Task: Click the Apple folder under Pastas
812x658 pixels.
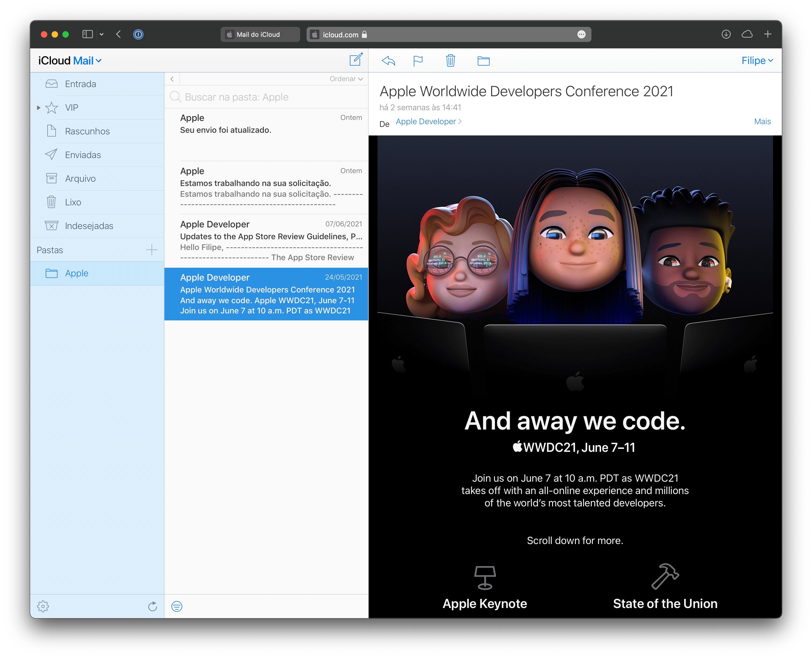Action: (x=75, y=272)
